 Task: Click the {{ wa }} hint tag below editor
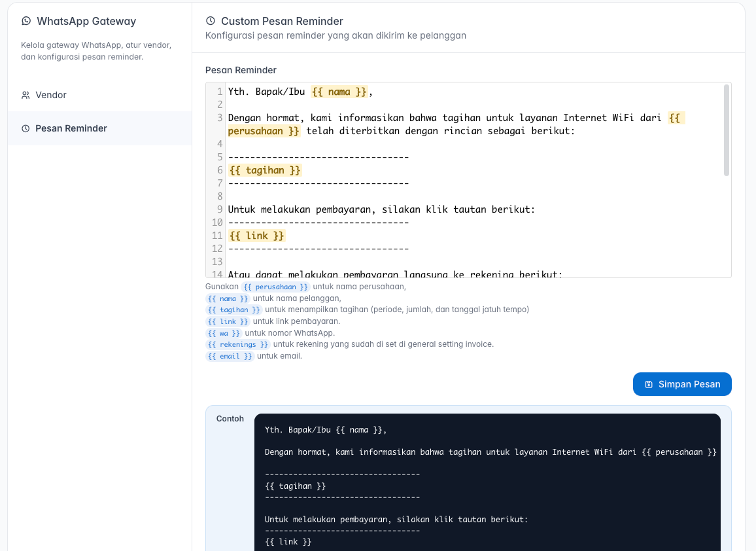click(x=224, y=333)
